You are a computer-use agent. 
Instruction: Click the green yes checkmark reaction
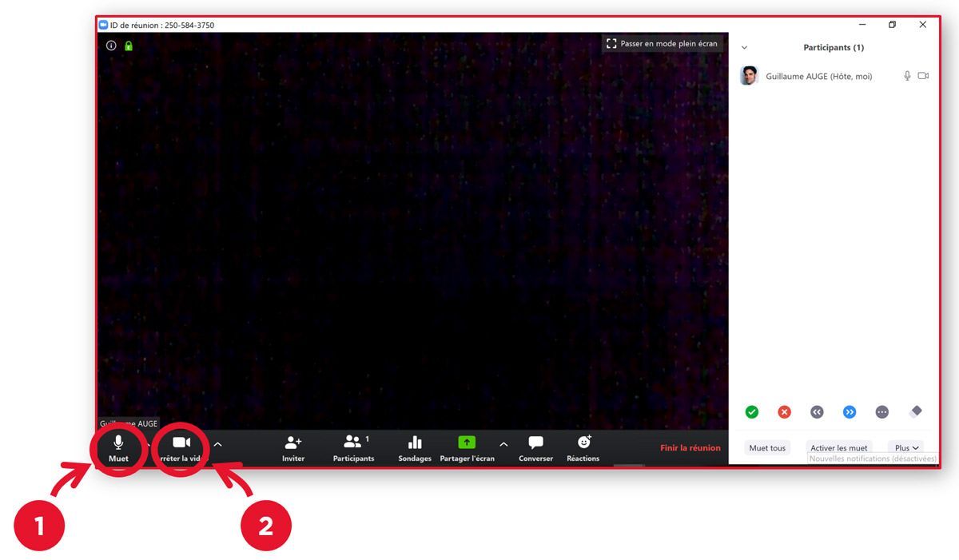751,412
